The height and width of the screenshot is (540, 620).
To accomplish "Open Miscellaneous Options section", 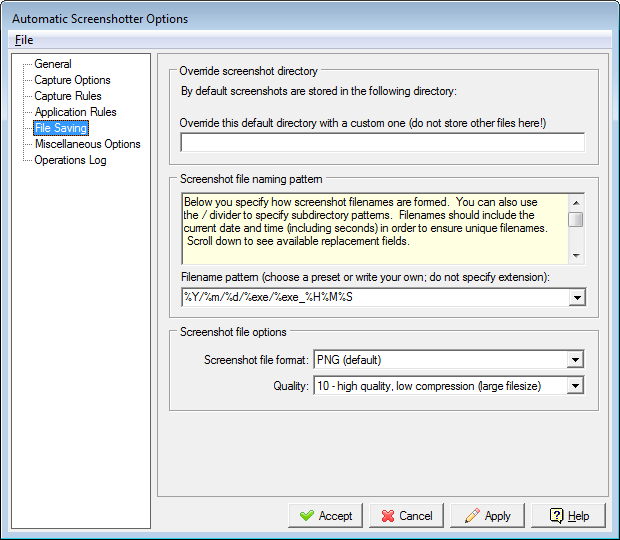I will coord(87,144).
